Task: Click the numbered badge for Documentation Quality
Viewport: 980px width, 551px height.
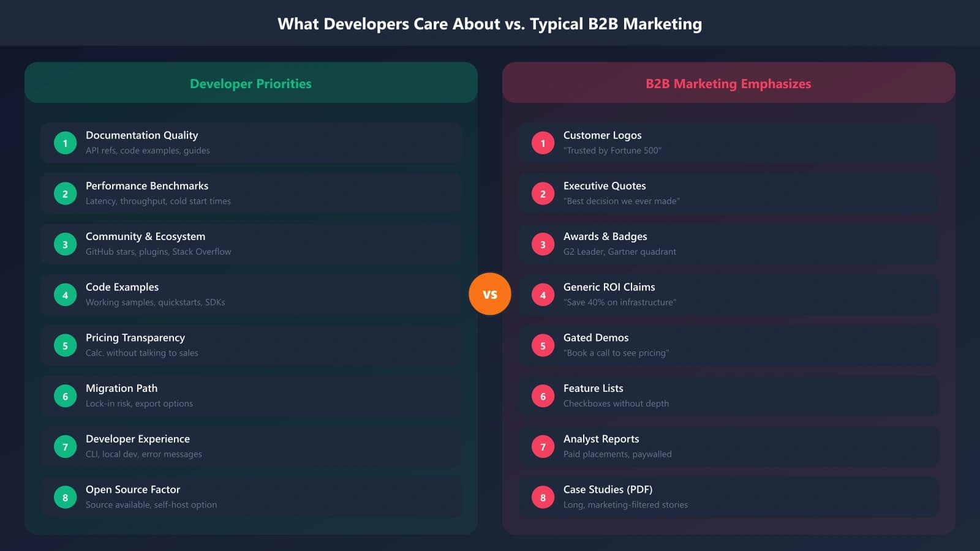Action: 65,142
